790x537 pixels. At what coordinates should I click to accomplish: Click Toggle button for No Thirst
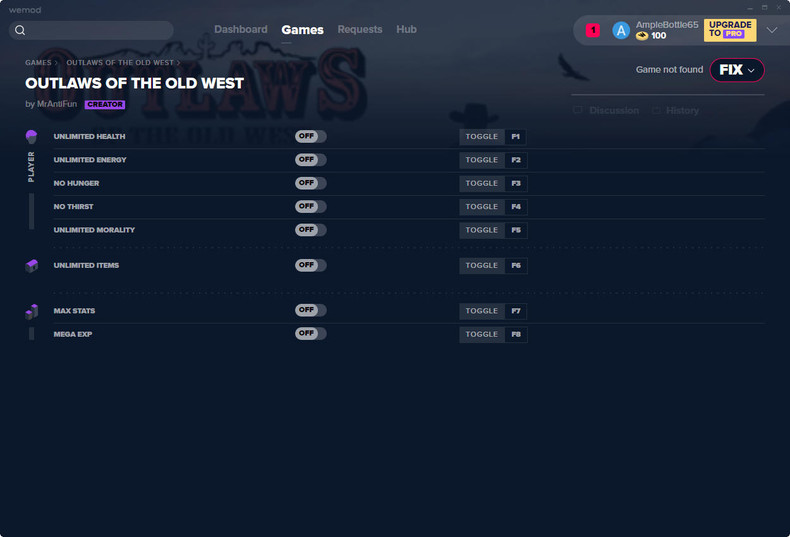pos(482,207)
